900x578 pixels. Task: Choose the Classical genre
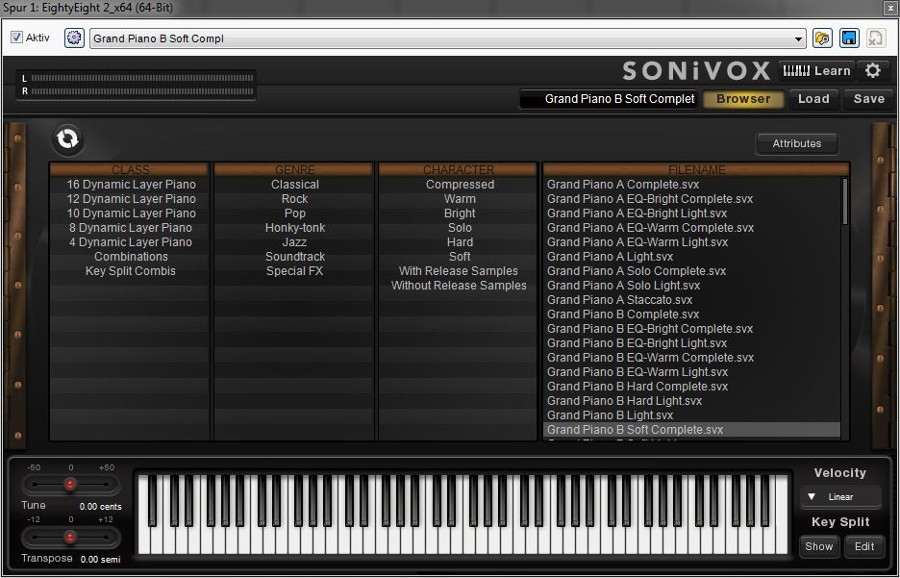[294, 184]
